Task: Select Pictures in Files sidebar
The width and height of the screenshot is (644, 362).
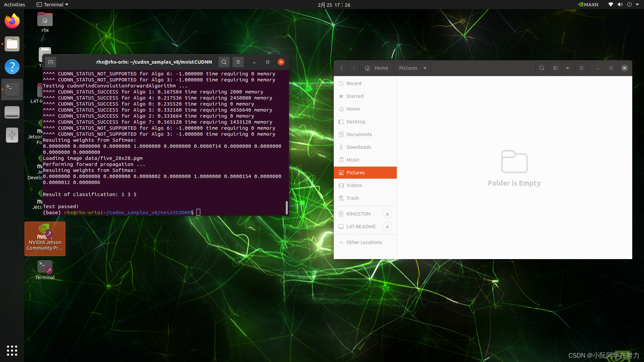Action: click(365, 173)
